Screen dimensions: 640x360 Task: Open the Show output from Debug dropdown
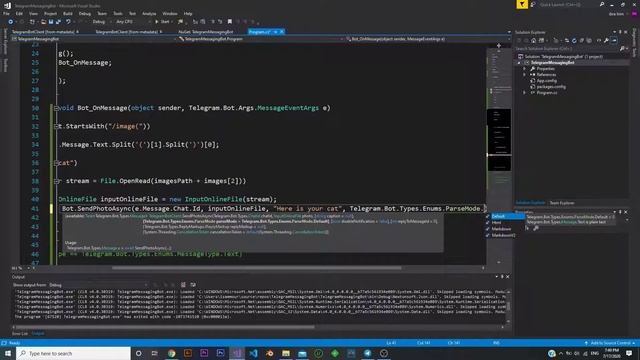click(98, 285)
